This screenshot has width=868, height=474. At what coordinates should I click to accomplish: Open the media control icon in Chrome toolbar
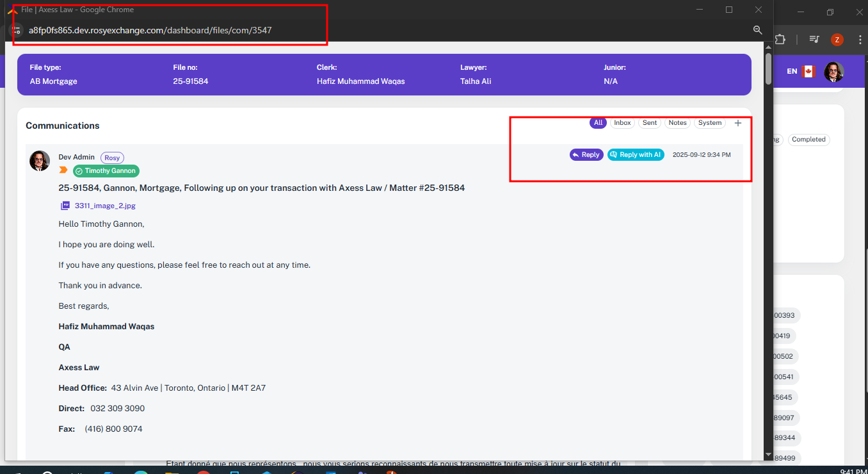click(x=814, y=40)
